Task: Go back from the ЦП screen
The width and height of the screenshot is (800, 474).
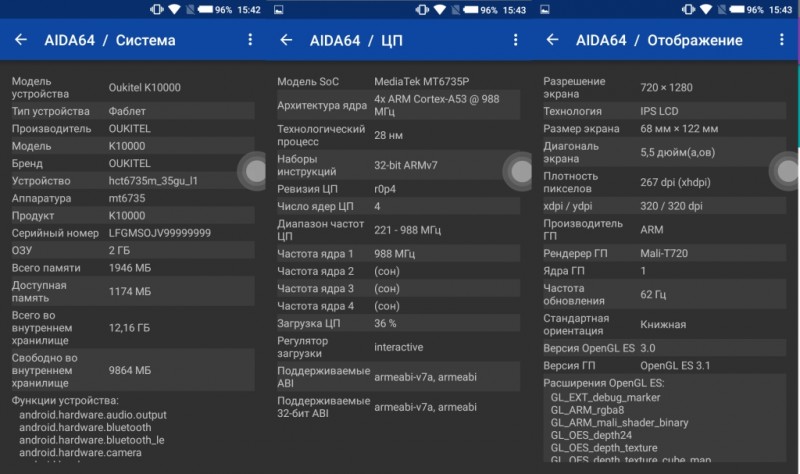Action: tap(287, 40)
